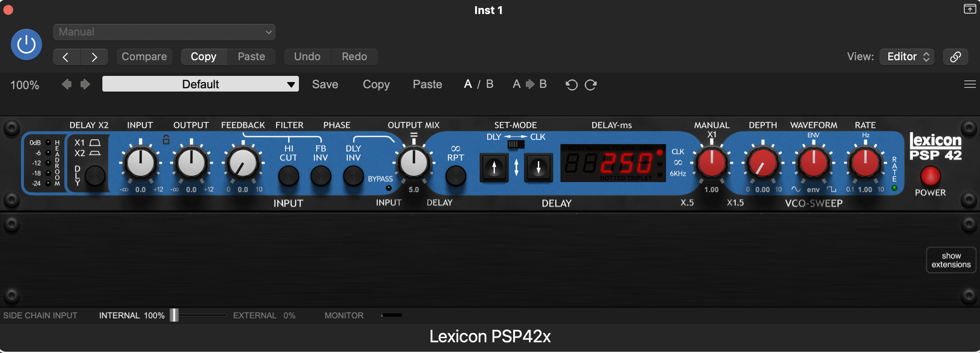Click the DEPTH red knob
This screenshot has width=980, height=353.
coord(763,163)
